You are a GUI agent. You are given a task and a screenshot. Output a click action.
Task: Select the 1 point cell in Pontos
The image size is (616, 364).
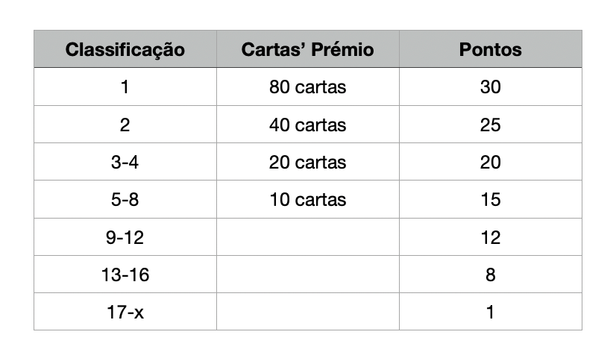490,312
